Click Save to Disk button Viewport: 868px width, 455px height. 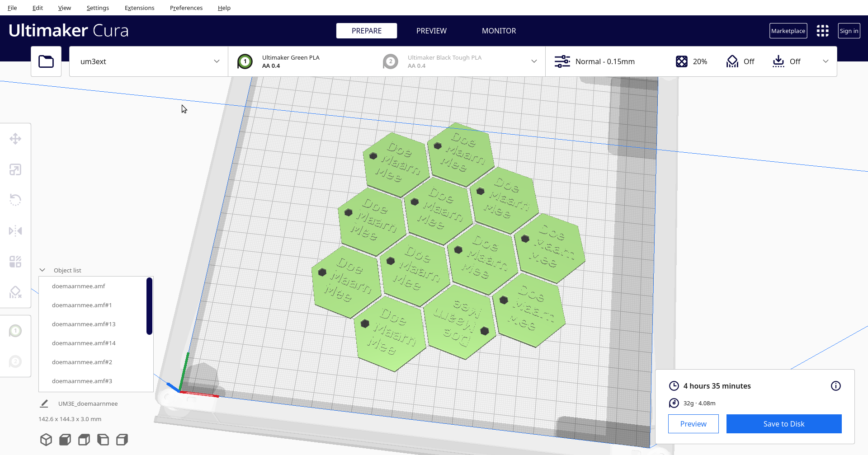click(784, 424)
